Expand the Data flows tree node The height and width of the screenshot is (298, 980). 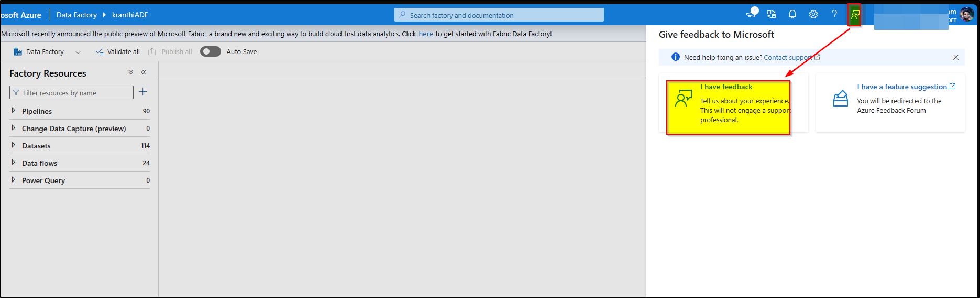point(13,163)
